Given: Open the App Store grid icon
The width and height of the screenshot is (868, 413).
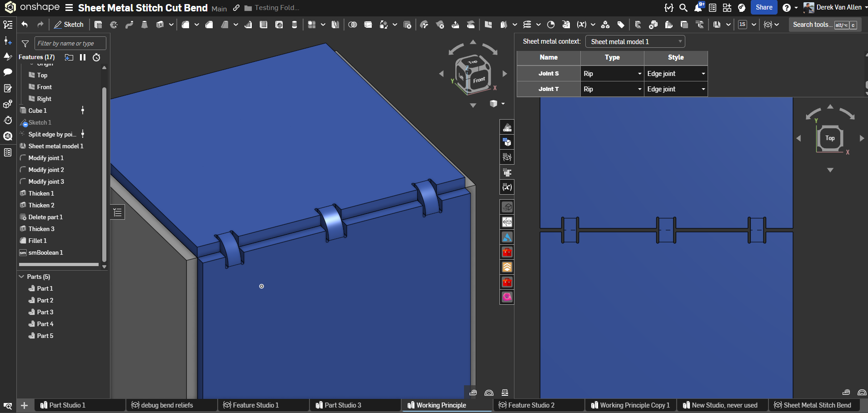Looking at the screenshot, I should 727,8.
